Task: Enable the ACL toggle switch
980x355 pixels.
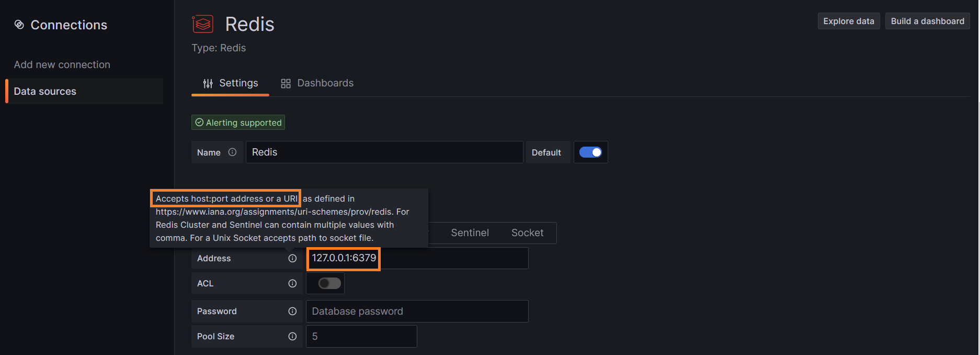Action: (x=329, y=283)
